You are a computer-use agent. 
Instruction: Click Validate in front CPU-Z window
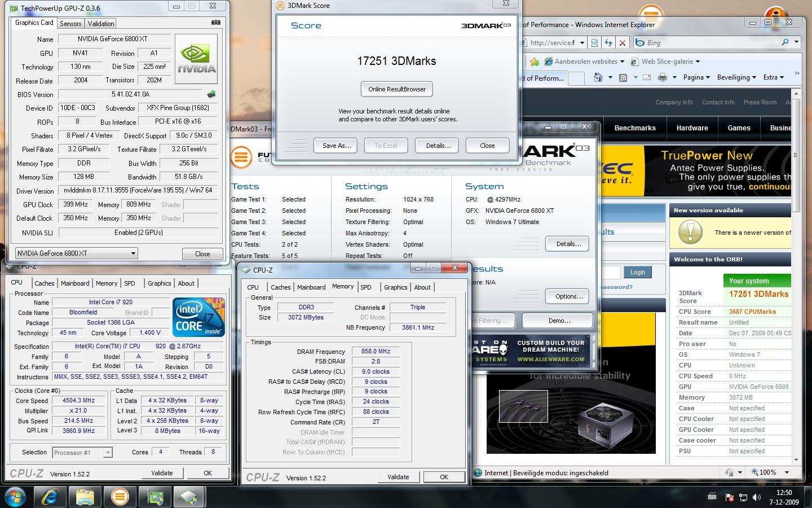pos(398,477)
